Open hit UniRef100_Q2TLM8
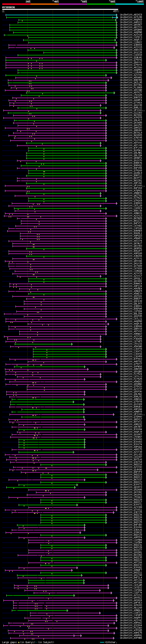The image size is (146, 644). pos(131,17)
